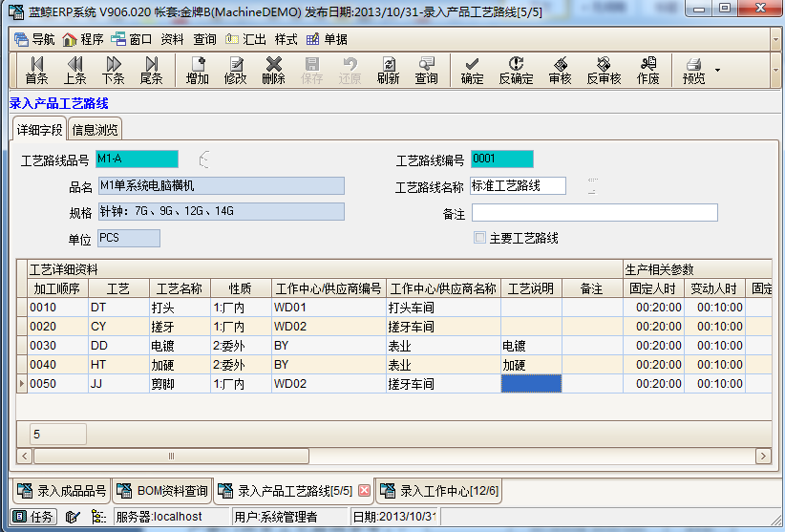The image size is (785, 532).
Task: Open the Documents (单据) menu
Action: pyautogui.click(x=327, y=39)
